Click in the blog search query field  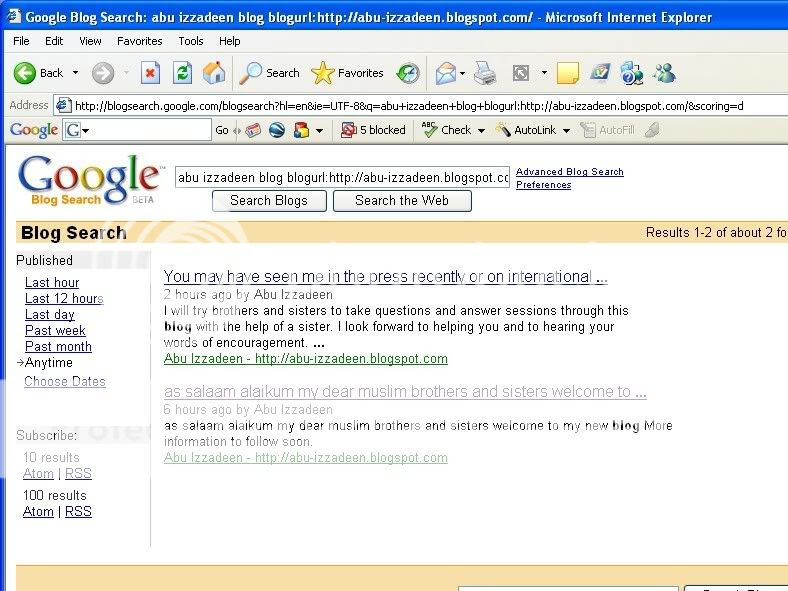[342, 177]
